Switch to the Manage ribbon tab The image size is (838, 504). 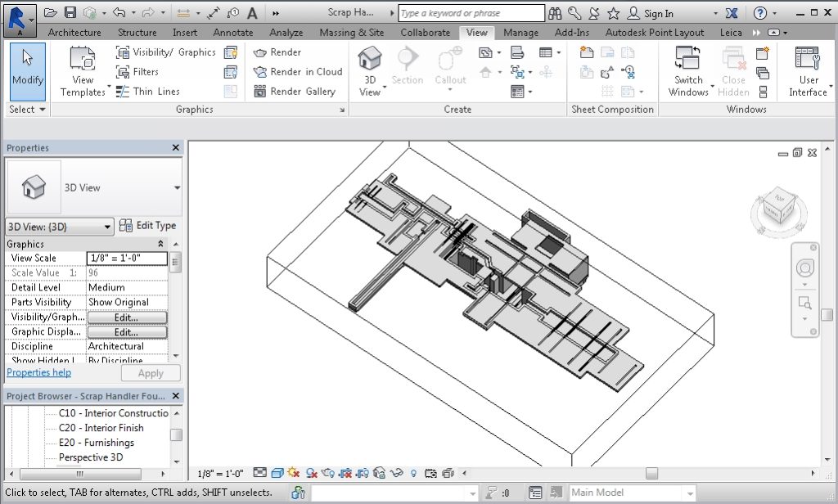click(x=521, y=33)
